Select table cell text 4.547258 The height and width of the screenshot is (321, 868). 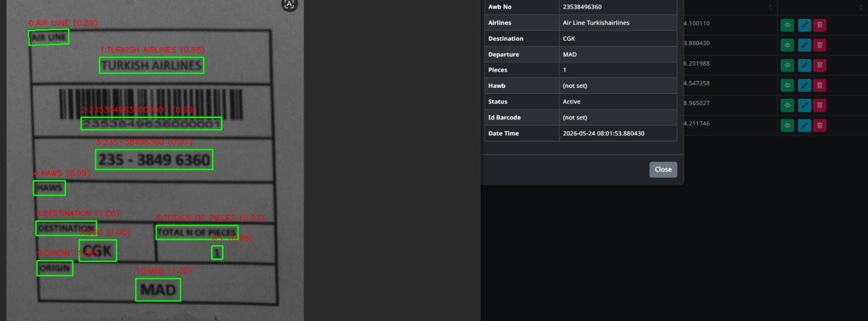[x=697, y=83]
